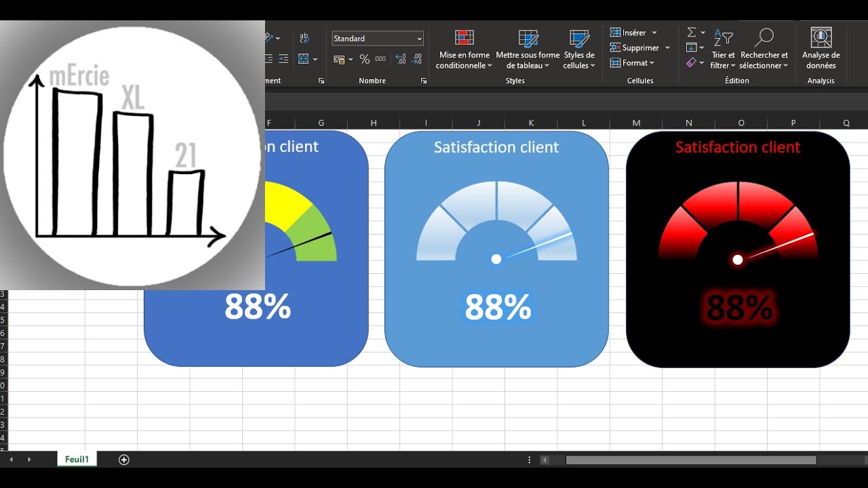Open the merge and center dropdown arrow
868x488 pixels.
315,60
